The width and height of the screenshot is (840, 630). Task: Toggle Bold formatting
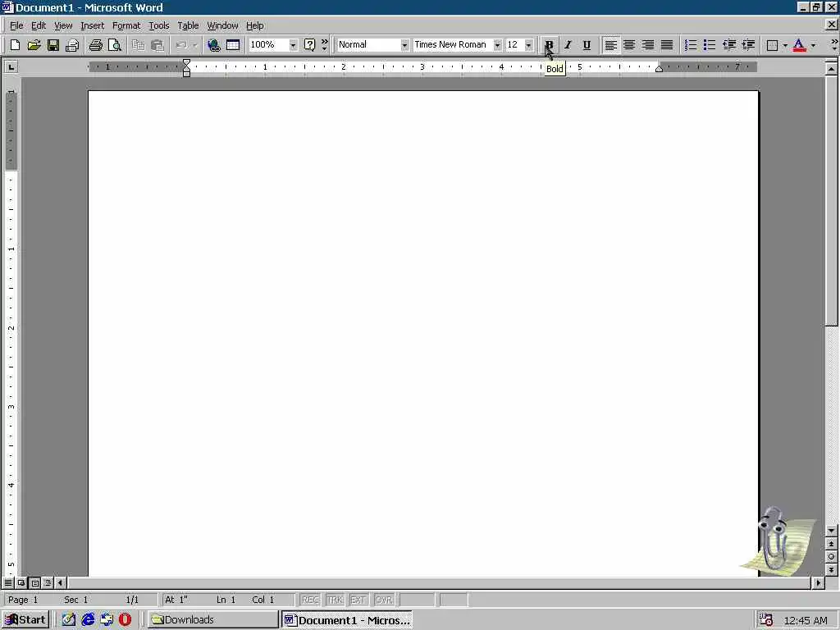tap(549, 45)
